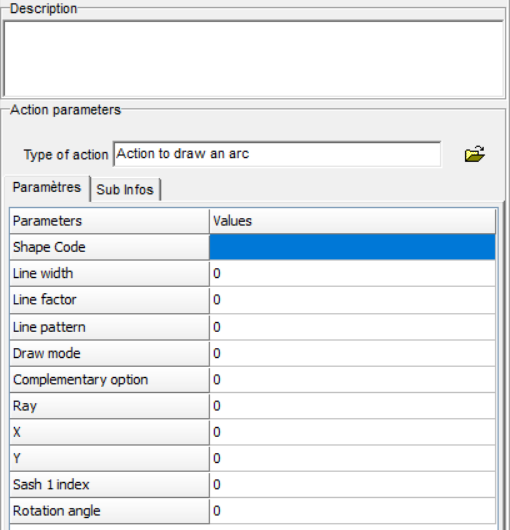The height and width of the screenshot is (530, 510).
Task: Click the Parameters column header
Action: coord(110,221)
